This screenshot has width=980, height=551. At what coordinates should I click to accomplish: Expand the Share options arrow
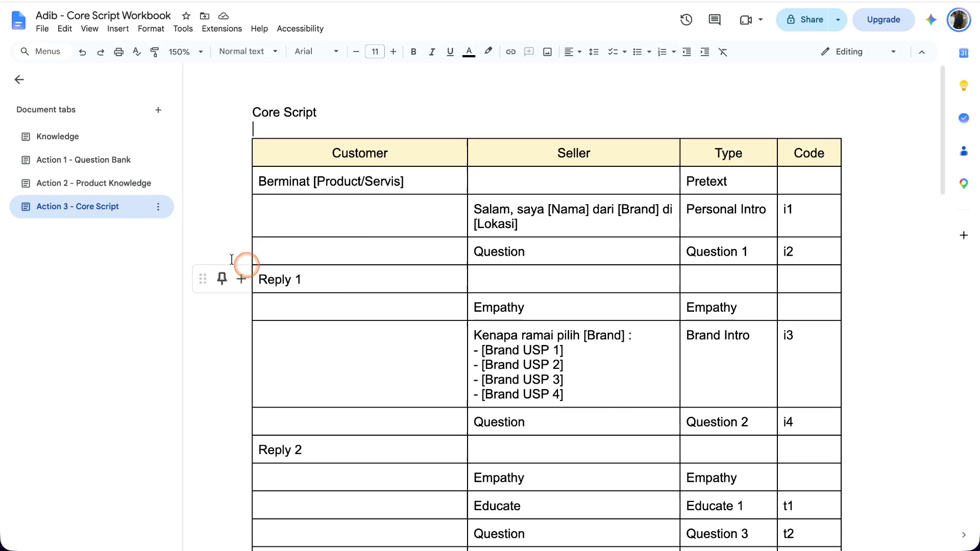tap(838, 20)
